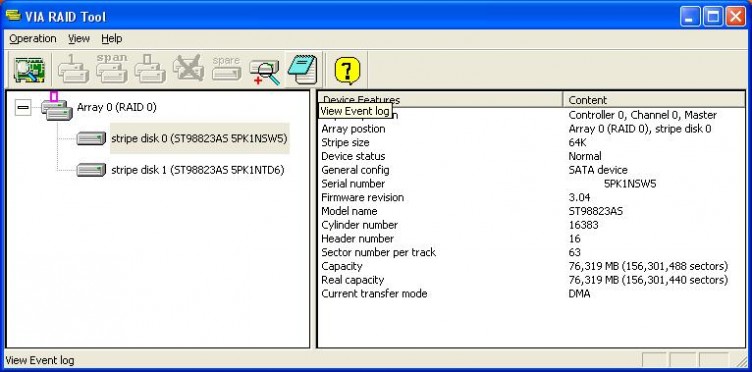This screenshot has height=372, width=752.
Task: Click the 5PK1NSW5 serial number value
Action: (630, 184)
